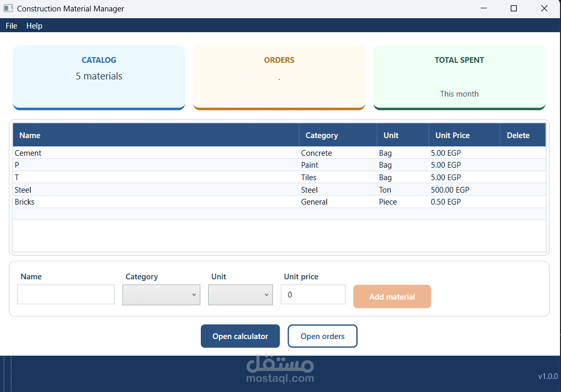This screenshot has width=561, height=392.
Task: Select the Steel material row
Action: 279,190
